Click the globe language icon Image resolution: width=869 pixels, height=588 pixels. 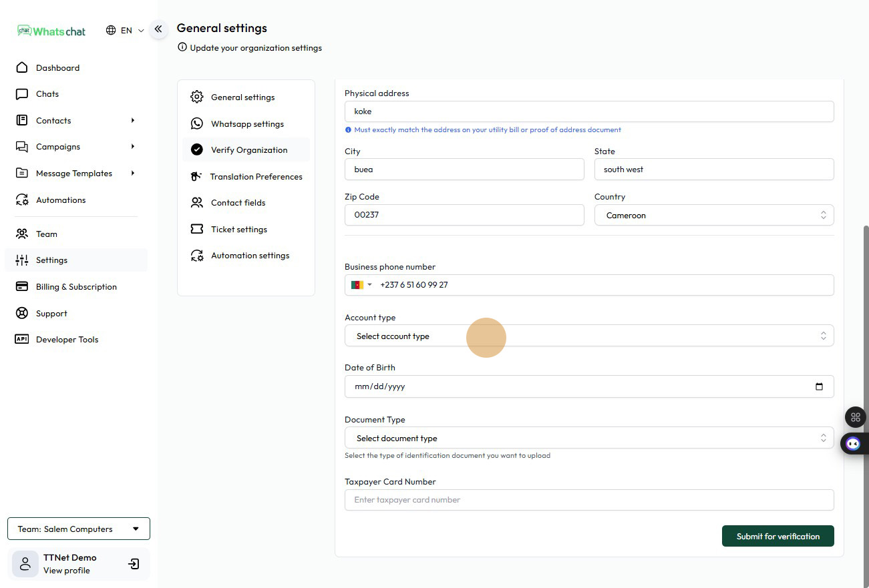(111, 30)
